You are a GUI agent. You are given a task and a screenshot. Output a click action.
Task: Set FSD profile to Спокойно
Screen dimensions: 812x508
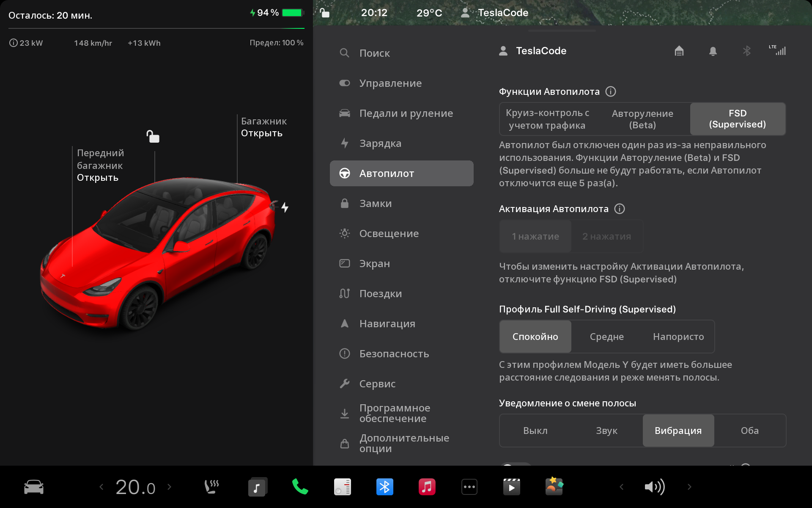point(535,337)
